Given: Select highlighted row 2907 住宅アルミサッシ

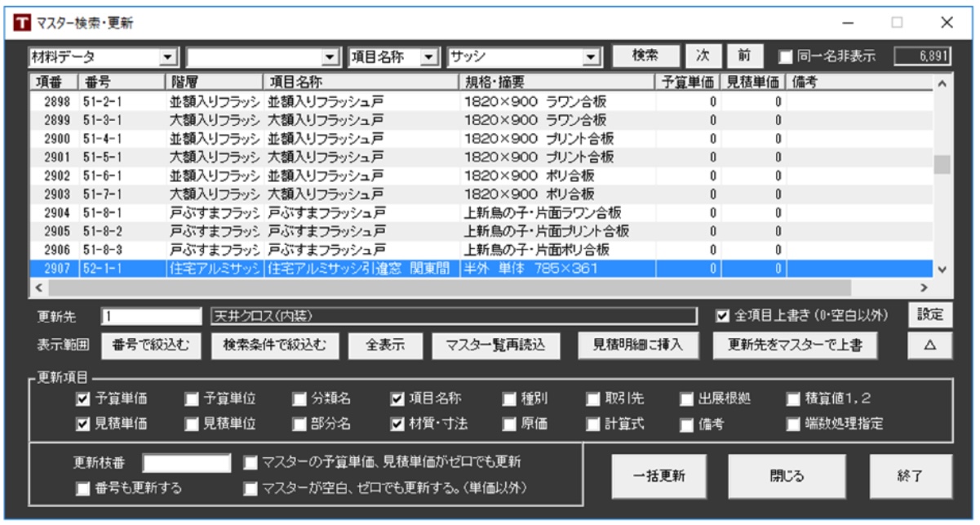Looking at the screenshot, I should click(481, 268).
